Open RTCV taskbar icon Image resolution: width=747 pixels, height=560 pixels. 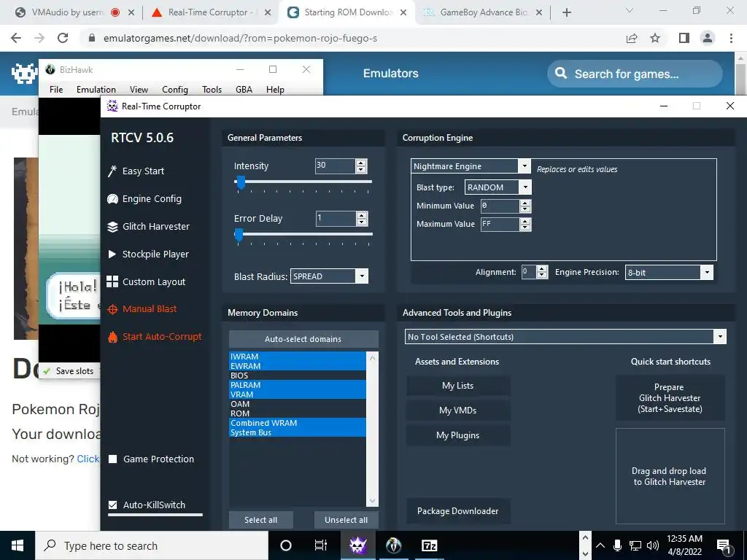pyautogui.click(x=357, y=545)
